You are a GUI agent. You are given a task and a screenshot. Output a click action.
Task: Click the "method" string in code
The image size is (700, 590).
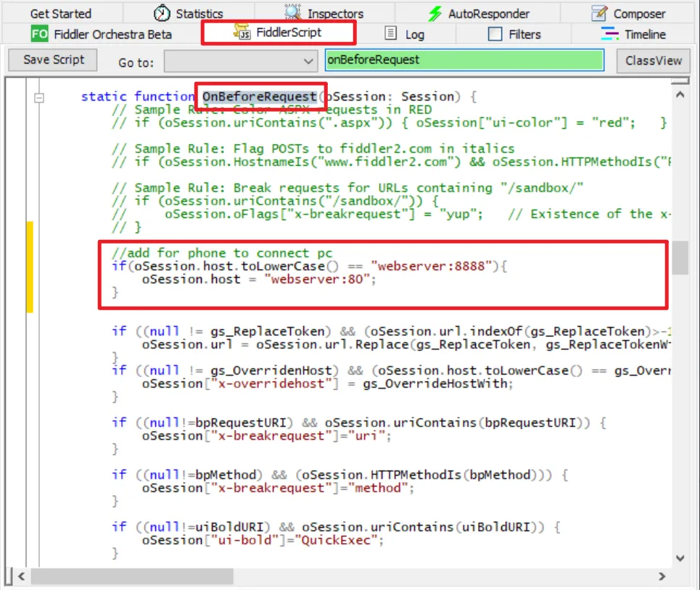(x=377, y=488)
